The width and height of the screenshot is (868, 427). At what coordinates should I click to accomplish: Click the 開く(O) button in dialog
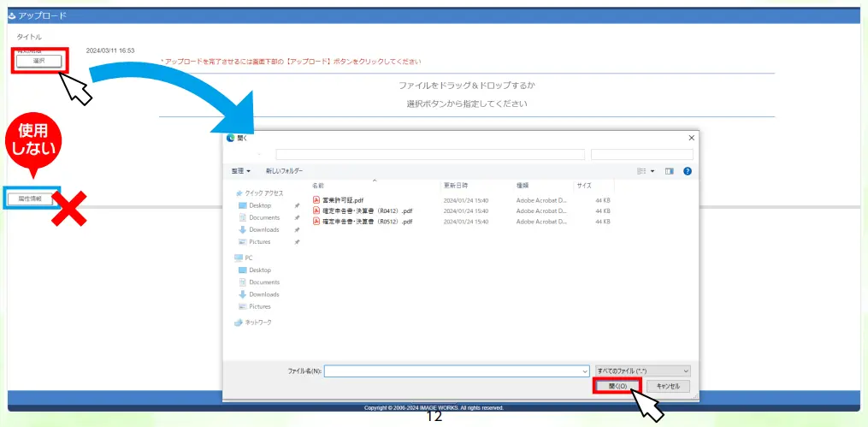coord(617,386)
